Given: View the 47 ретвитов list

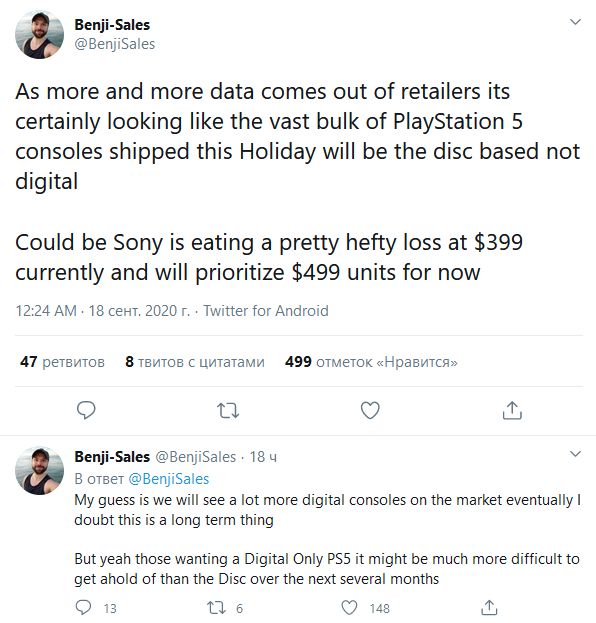Looking at the screenshot, I should click(62, 362).
